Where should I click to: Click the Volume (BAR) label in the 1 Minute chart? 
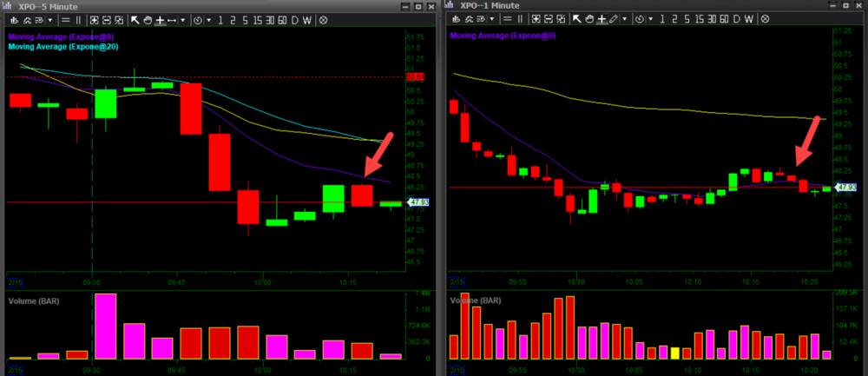pyautogui.click(x=474, y=300)
